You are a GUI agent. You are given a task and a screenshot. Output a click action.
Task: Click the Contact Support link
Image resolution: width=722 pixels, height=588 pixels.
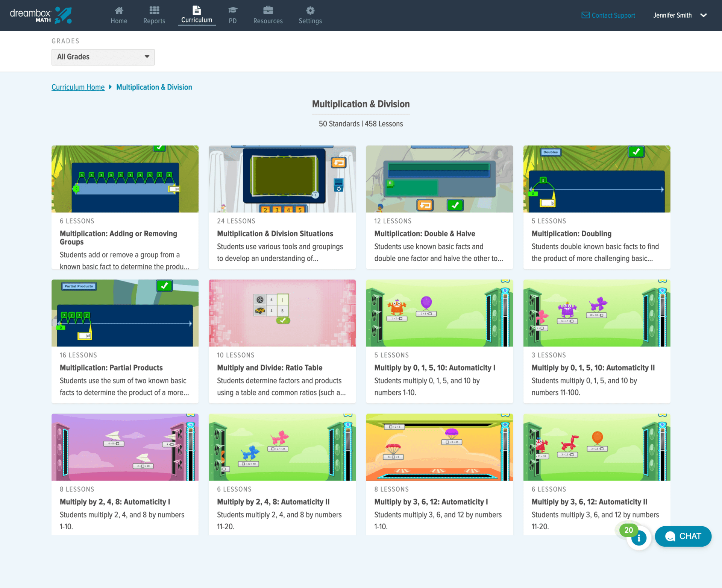(608, 15)
